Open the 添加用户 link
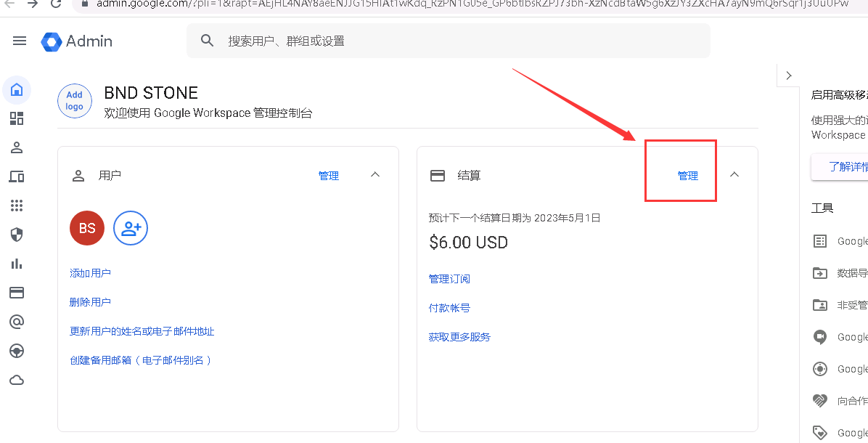Image resolution: width=868 pixels, height=443 pixels. [x=90, y=273]
